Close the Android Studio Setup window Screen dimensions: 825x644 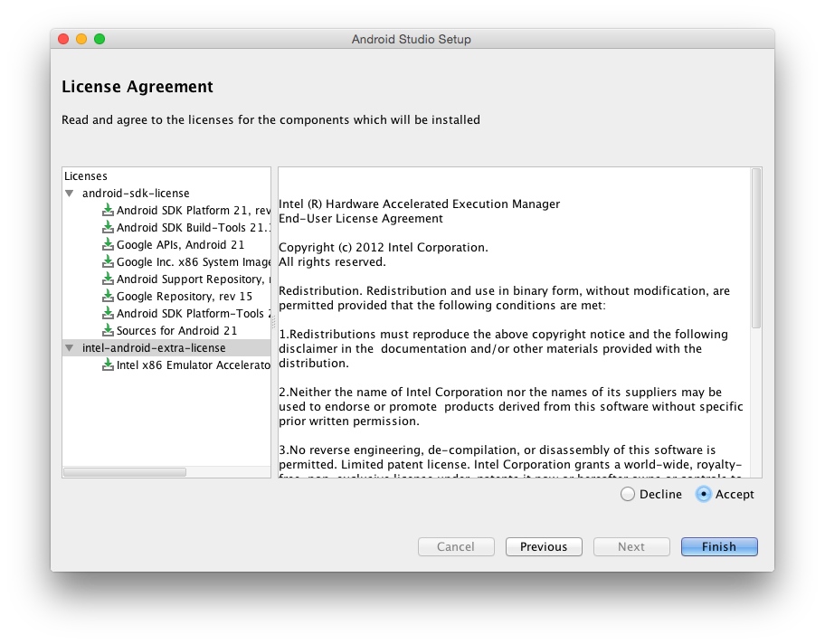click(x=63, y=39)
